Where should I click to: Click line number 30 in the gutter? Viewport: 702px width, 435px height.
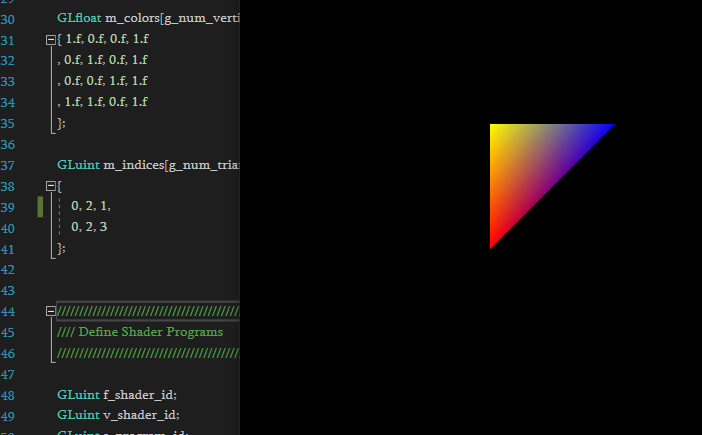[x=8, y=20]
